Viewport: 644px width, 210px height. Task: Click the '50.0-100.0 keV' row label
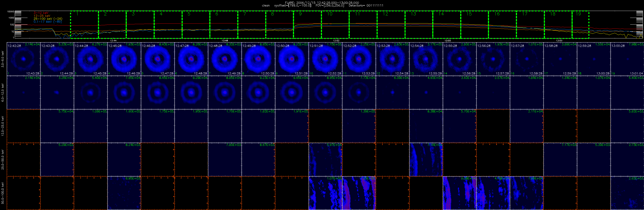(x=3, y=193)
